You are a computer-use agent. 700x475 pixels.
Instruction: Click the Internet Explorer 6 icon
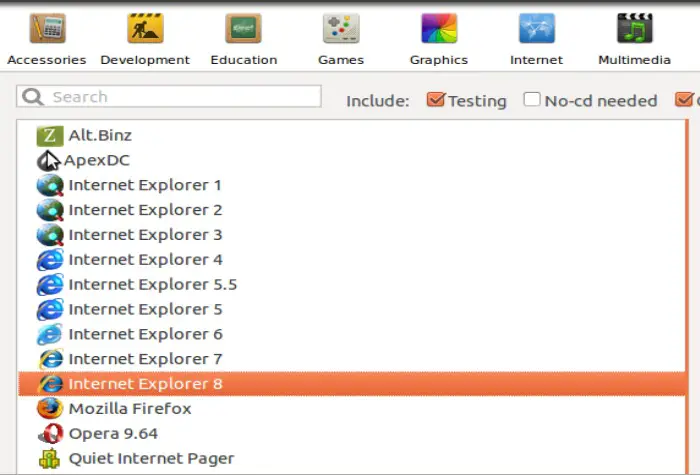(x=50, y=334)
